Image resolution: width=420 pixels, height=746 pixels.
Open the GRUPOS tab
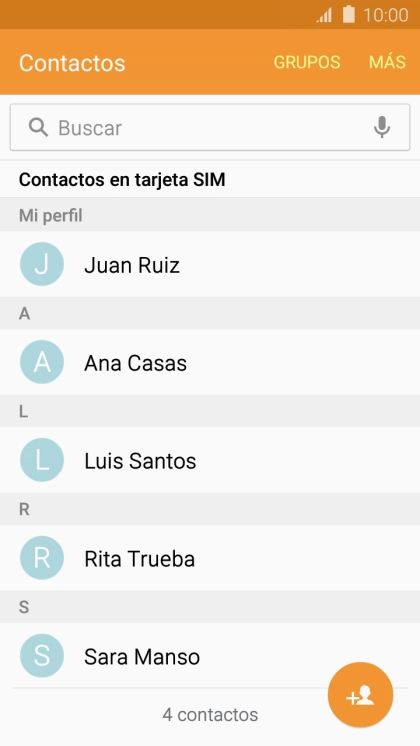pos(307,62)
